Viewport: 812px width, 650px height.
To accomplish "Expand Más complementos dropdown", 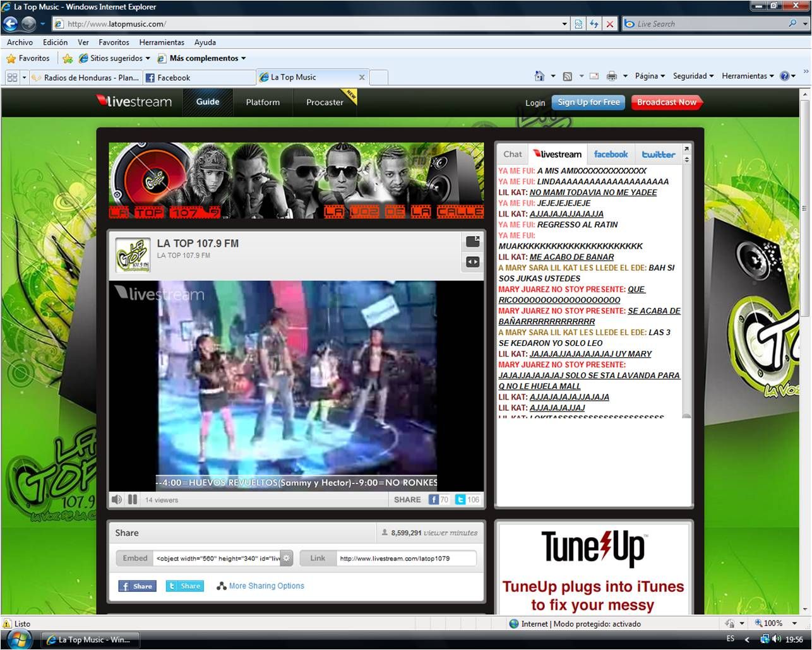I will pyautogui.click(x=243, y=58).
